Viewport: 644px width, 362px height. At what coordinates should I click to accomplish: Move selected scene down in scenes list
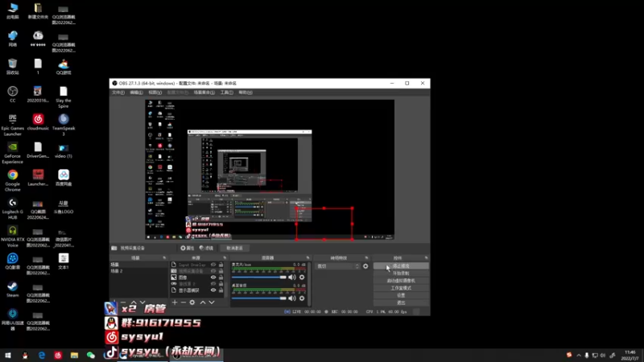click(142, 302)
